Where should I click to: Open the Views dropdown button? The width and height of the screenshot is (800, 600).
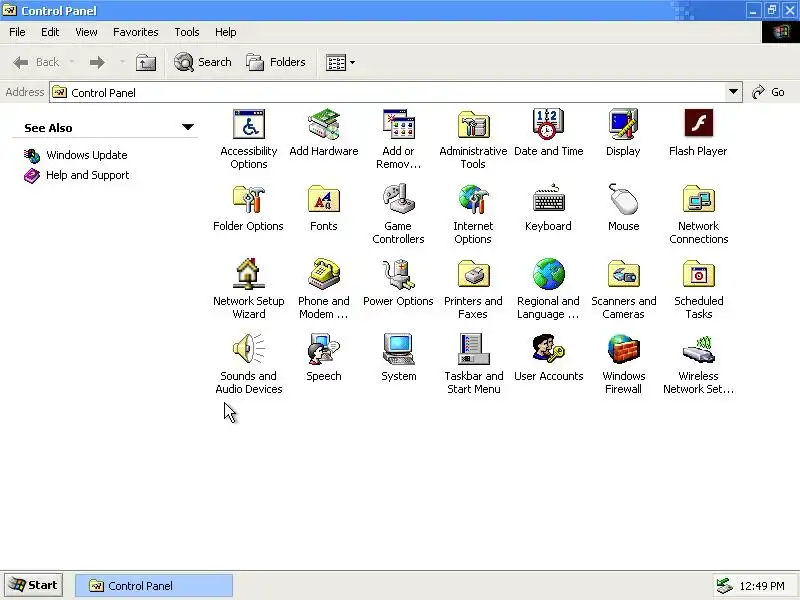[340, 62]
